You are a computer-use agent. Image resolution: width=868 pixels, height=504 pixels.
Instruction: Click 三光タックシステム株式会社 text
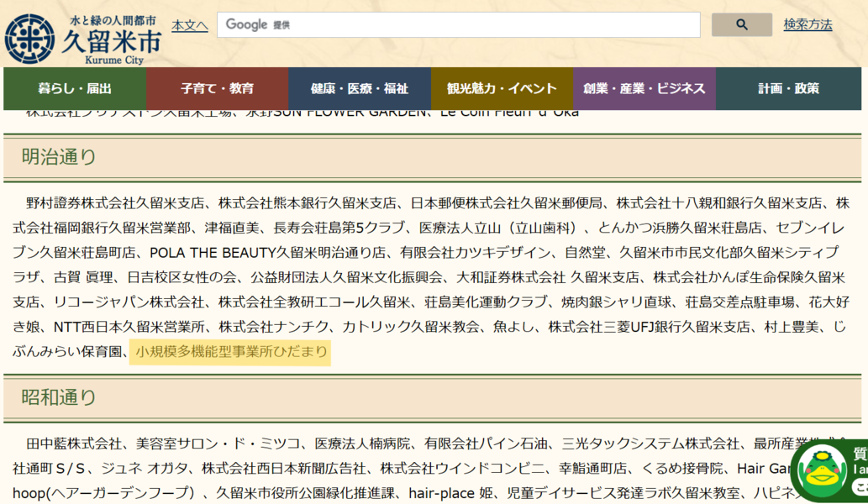650,444
